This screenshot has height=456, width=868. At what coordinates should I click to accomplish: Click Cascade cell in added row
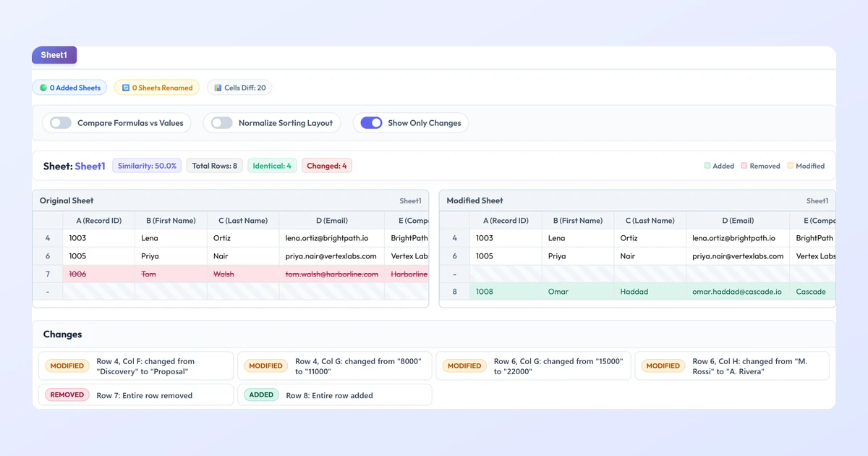point(812,292)
